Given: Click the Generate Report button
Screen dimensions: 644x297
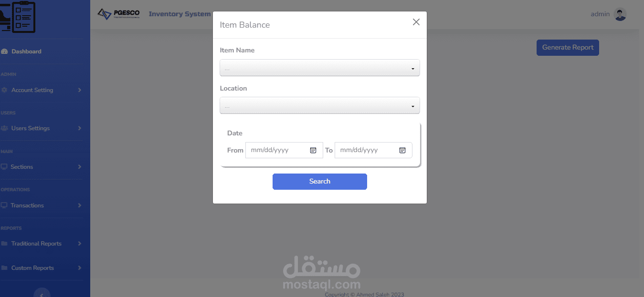Looking at the screenshot, I should click(x=568, y=48).
